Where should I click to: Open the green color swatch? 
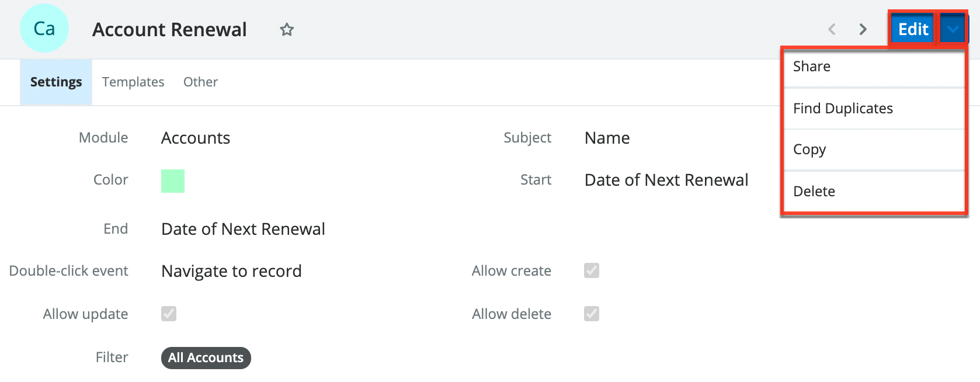point(173,182)
